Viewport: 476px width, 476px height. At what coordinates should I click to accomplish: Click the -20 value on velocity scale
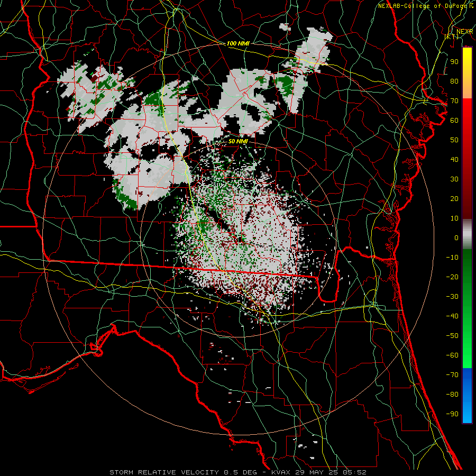(452, 277)
